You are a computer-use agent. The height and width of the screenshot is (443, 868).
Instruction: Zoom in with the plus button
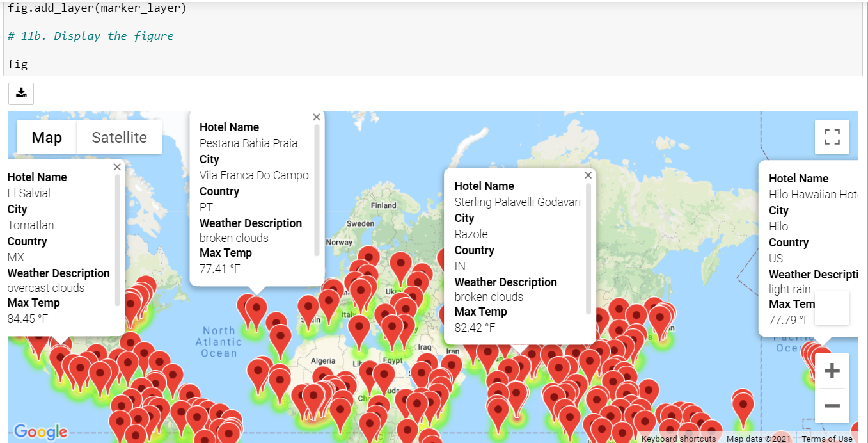coord(832,371)
